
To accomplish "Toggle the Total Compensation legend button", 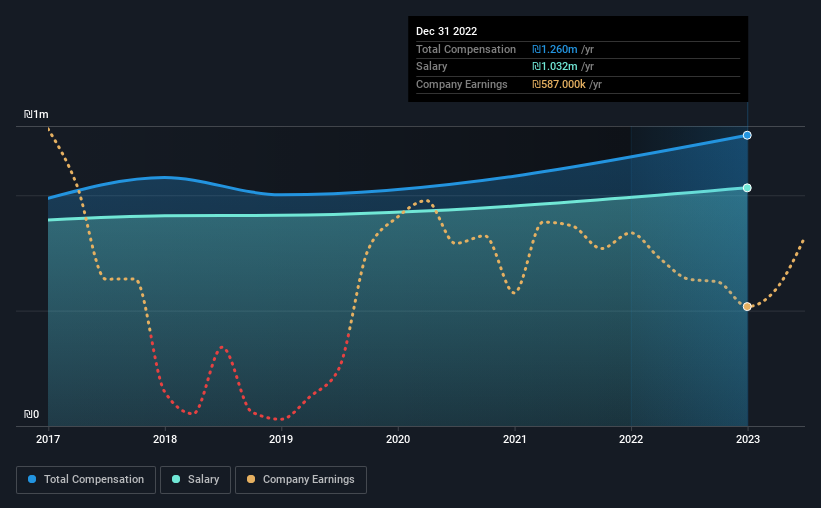I will (86, 480).
